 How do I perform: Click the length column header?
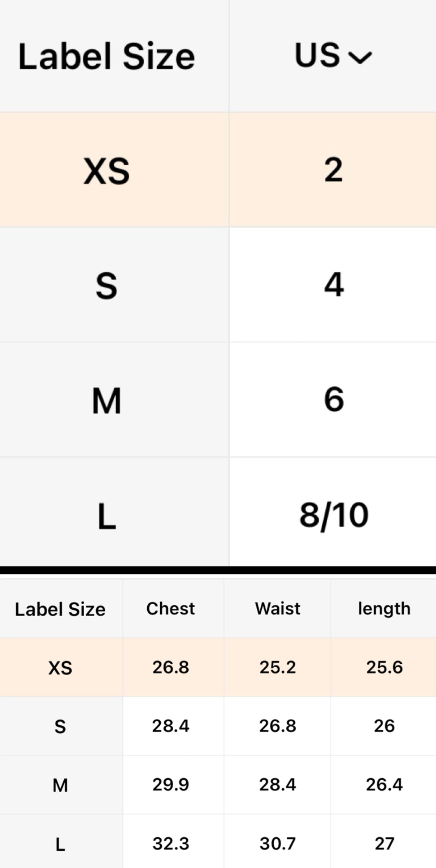tap(384, 609)
